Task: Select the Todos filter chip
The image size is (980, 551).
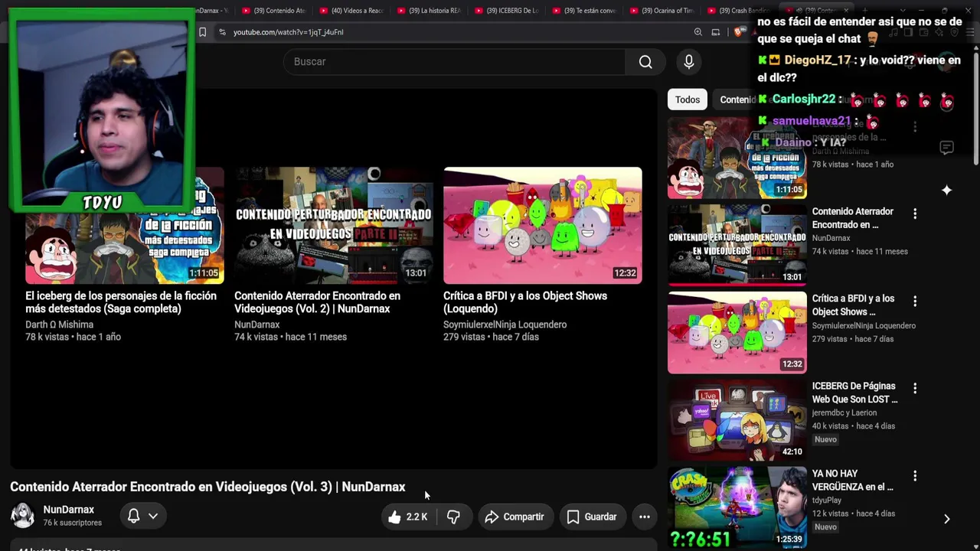Action: (688, 99)
